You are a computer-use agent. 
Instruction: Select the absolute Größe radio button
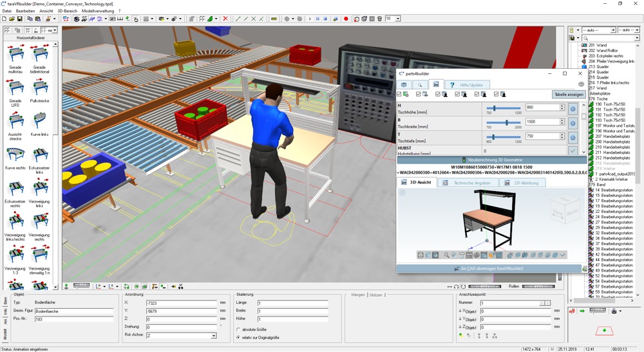pyautogui.click(x=238, y=329)
